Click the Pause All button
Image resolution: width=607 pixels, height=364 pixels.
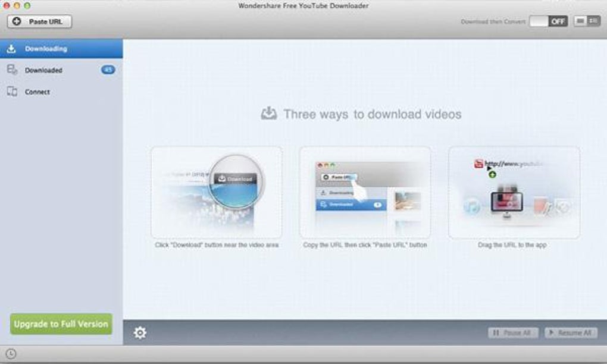(x=513, y=332)
